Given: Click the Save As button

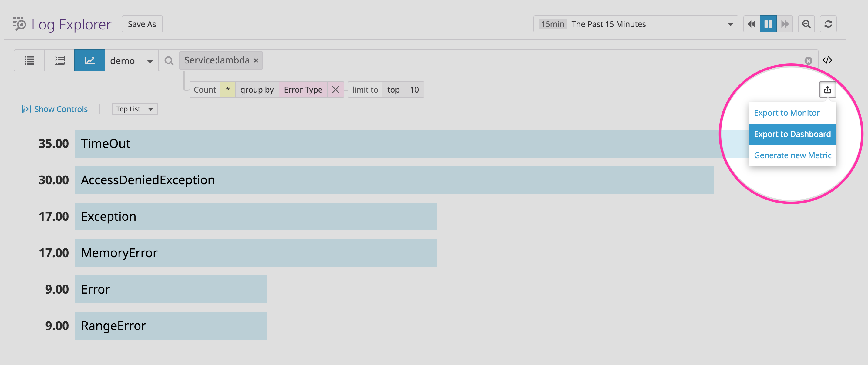Looking at the screenshot, I should (x=142, y=24).
